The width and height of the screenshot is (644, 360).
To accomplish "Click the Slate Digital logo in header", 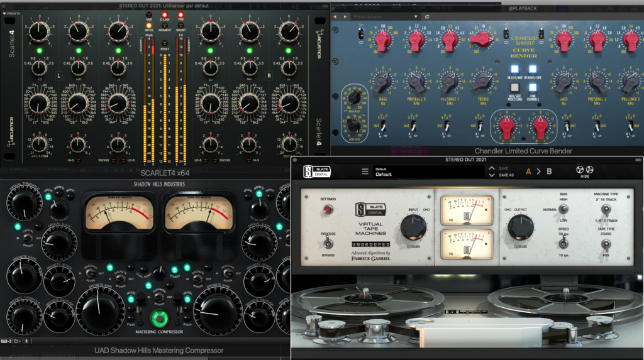I will [317, 172].
